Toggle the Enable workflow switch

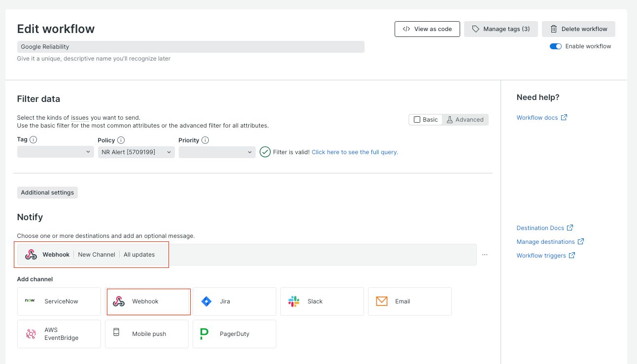pyautogui.click(x=556, y=46)
